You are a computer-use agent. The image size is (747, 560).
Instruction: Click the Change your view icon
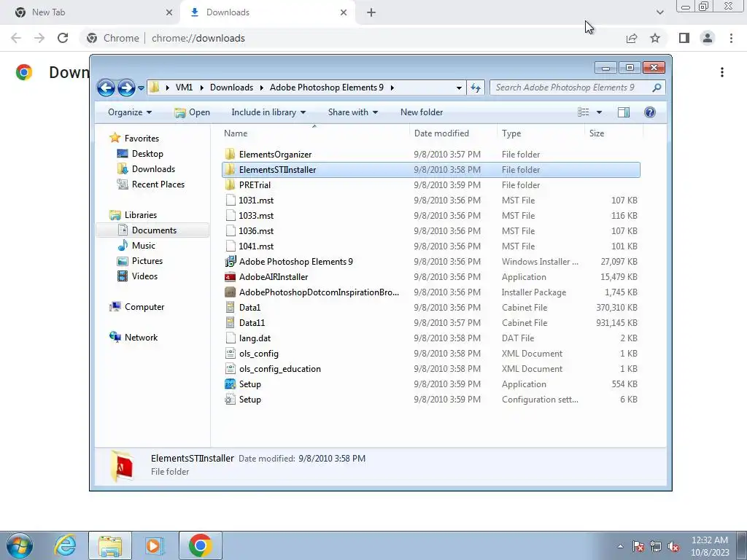583,112
